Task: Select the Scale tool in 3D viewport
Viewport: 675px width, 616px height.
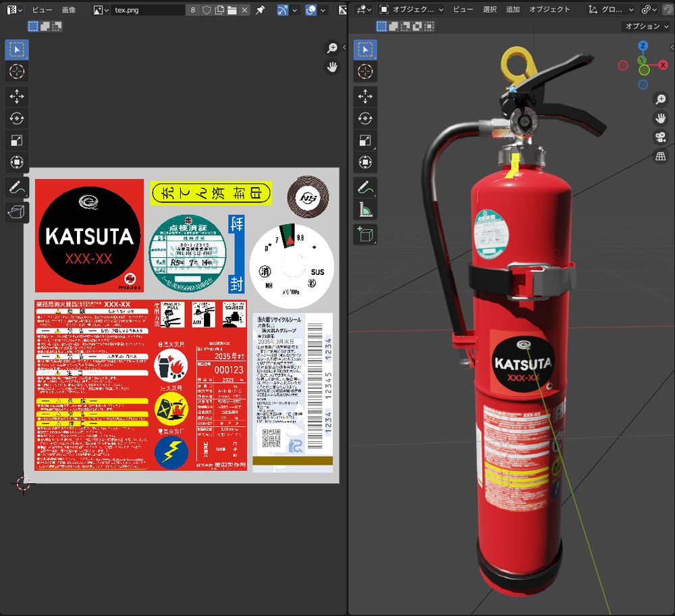Action: [x=365, y=140]
